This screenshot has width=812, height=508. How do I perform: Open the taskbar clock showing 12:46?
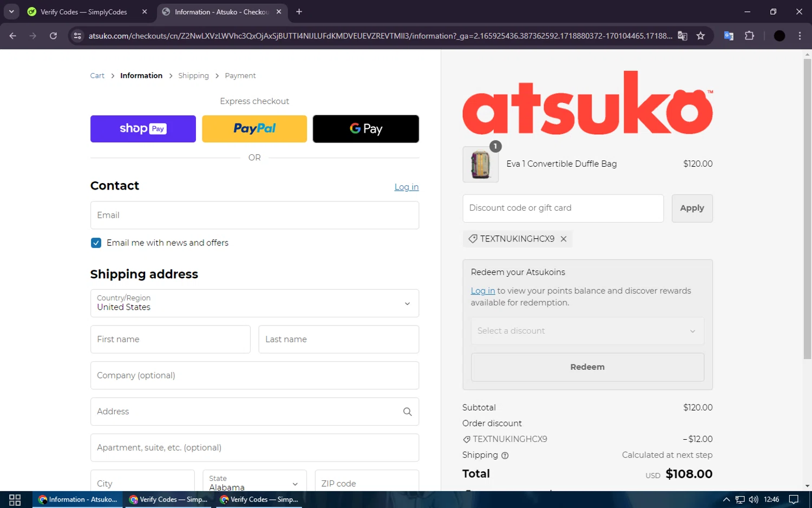click(771, 499)
